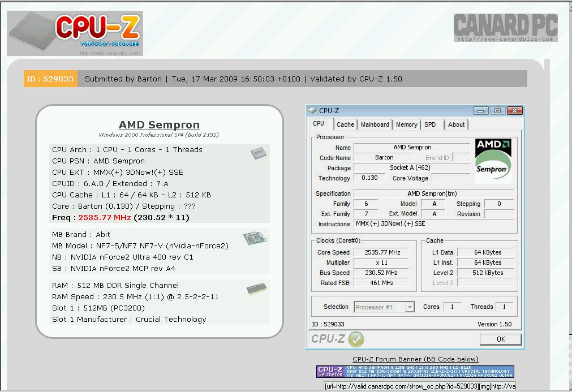Click the CPU-Z window title icon
This screenshot has height=392, width=572.
(312, 110)
